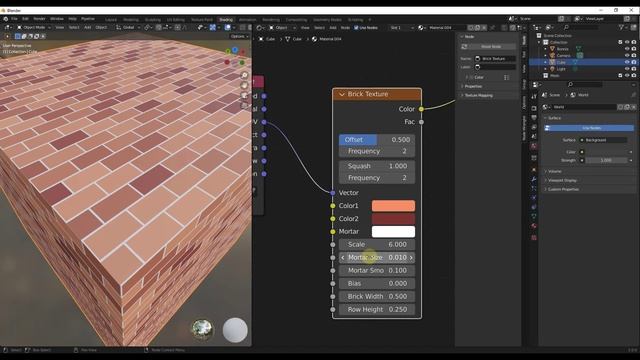Toggle camera view using viewport camera gizmo
This screenshot has height=360, width=640.
click(244, 96)
